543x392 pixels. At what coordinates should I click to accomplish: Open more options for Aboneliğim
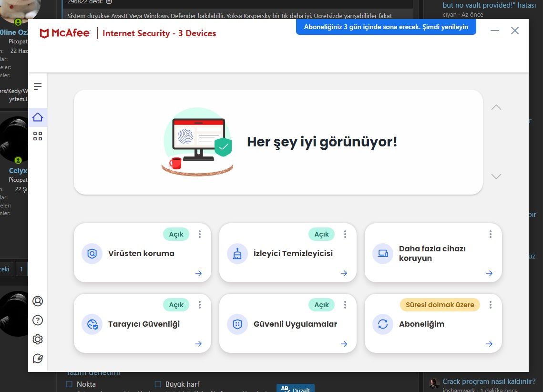click(x=491, y=305)
